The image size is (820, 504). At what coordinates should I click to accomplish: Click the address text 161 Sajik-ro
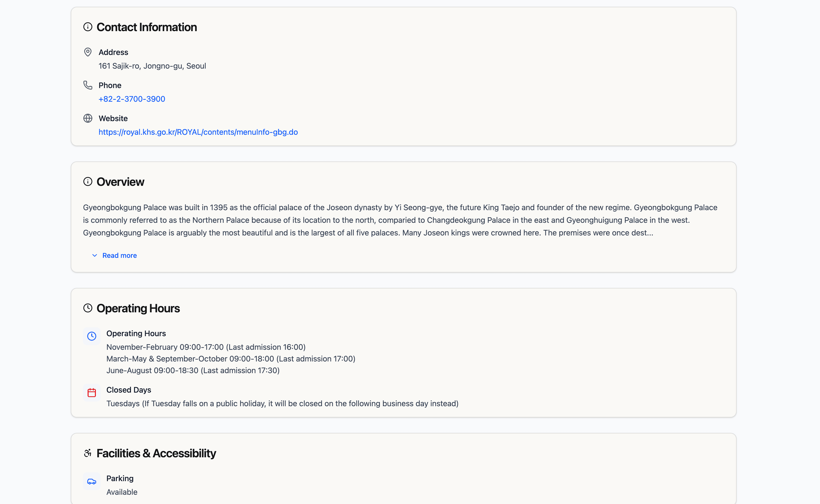152,66
